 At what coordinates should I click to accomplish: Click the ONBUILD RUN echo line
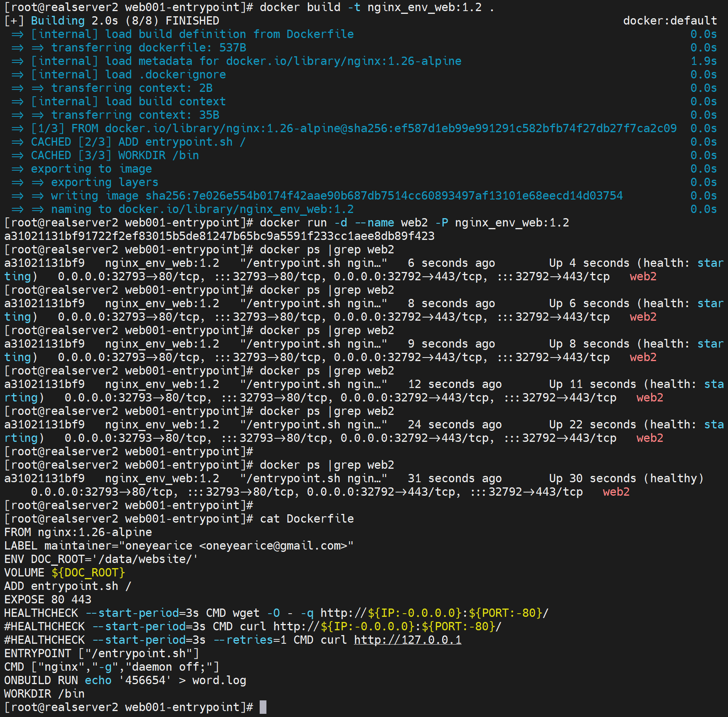pos(125,680)
